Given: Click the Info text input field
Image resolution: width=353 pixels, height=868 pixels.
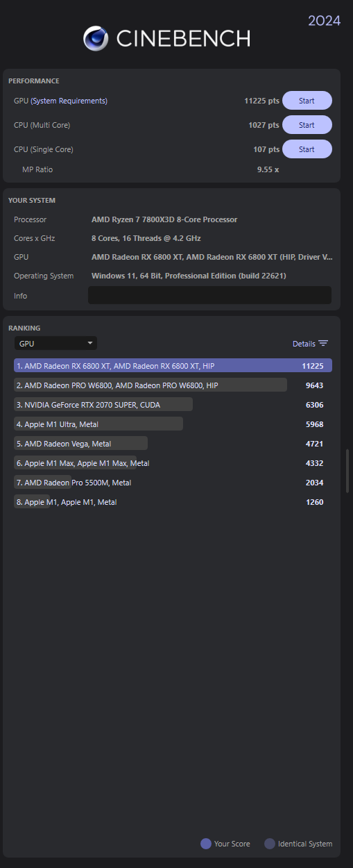Looking at the screenshot, I should tap(209, 295).
